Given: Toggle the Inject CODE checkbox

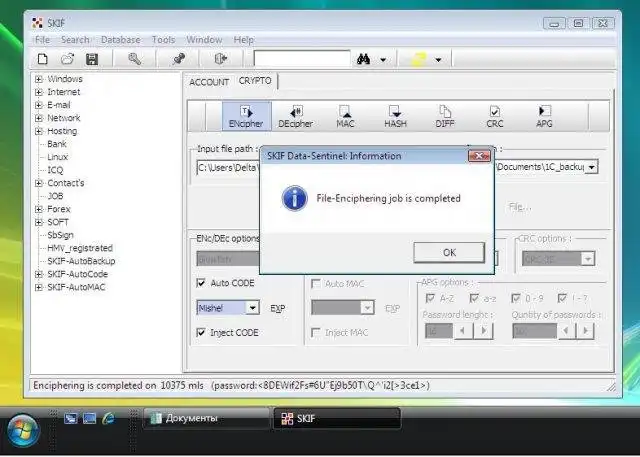Looking at the screenshot, I should 201,332.
